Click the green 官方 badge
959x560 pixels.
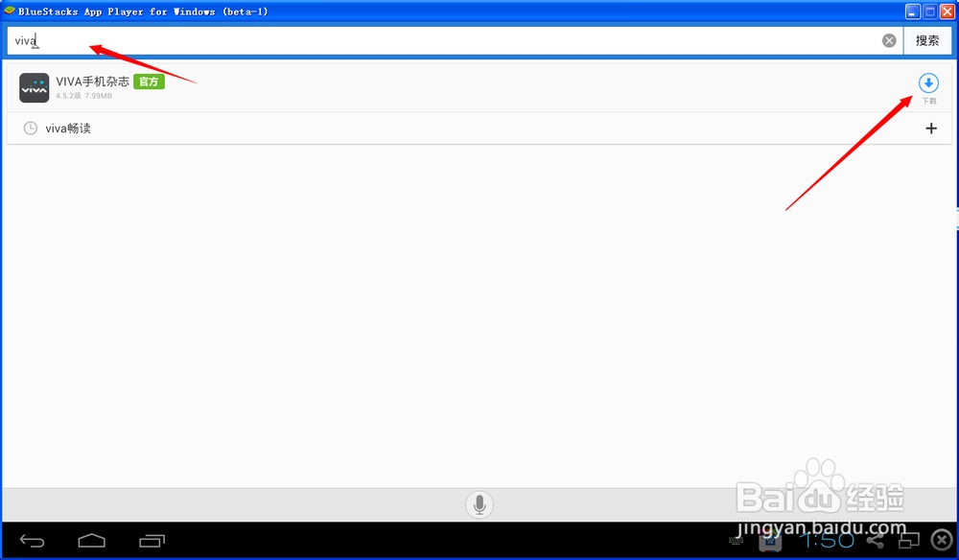pyautogui.click(x=149, y=82)
